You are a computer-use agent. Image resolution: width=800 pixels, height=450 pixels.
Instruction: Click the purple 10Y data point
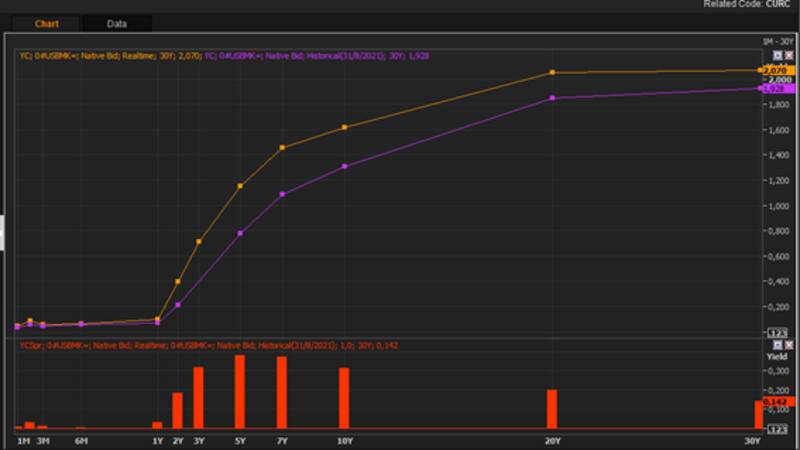345,166
